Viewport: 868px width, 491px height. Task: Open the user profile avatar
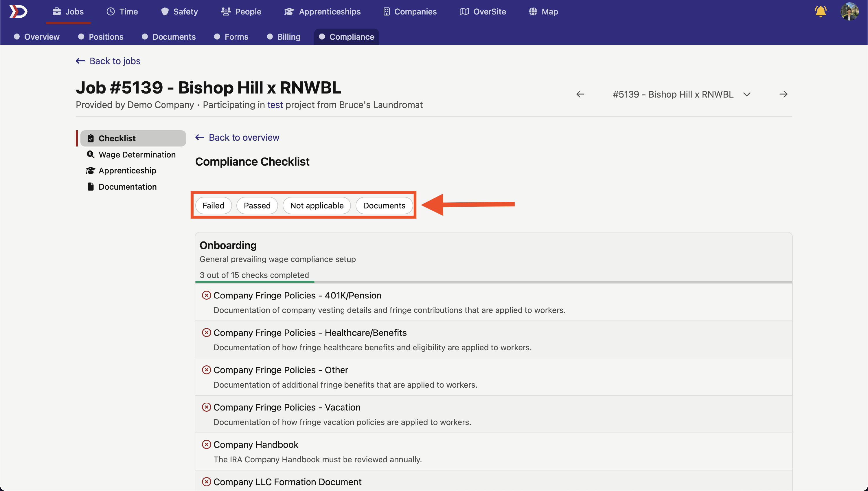pyautogui.click(x=849, y=12)
